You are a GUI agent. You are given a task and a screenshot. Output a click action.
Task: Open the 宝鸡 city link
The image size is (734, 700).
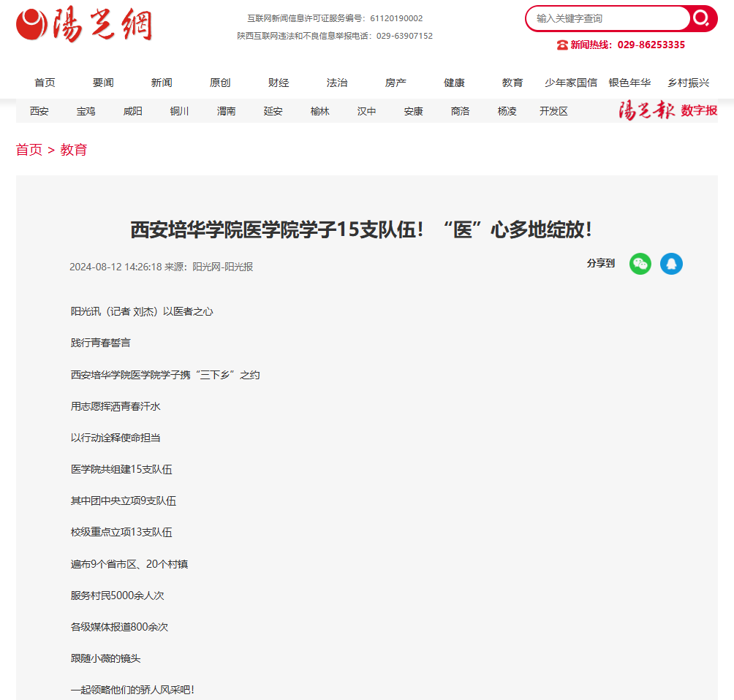coord(86,111)
